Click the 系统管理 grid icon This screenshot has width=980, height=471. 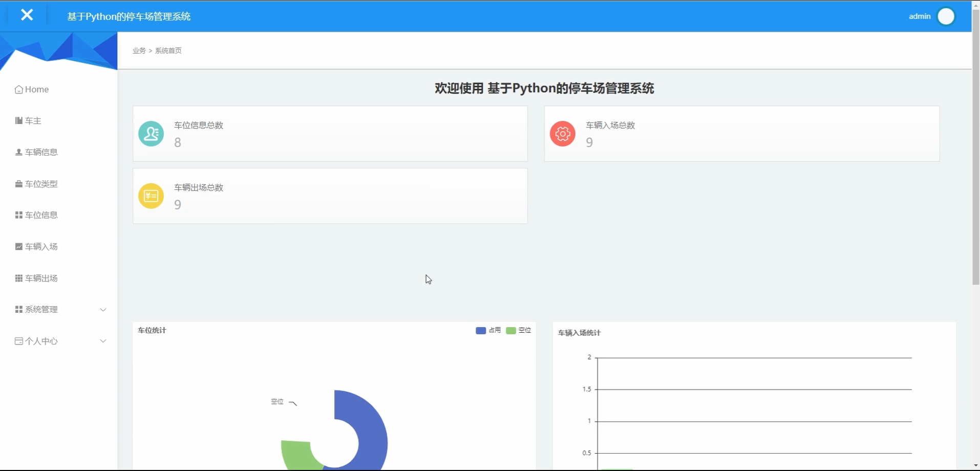[19, 310]
